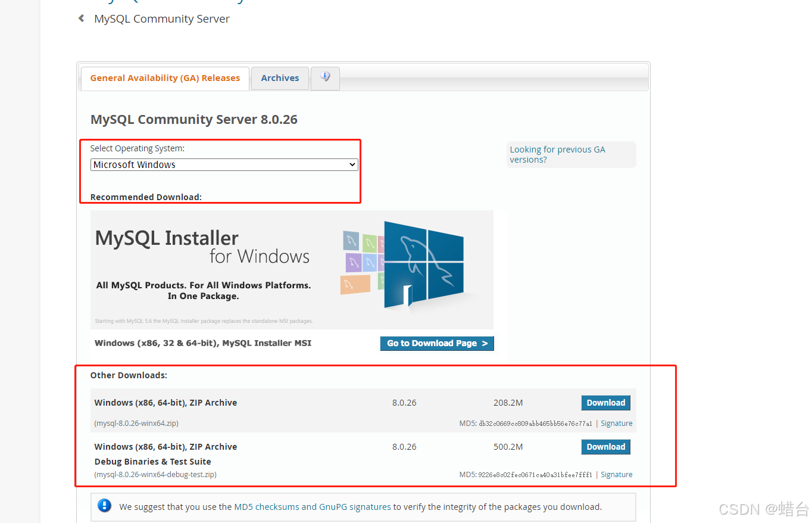
Task: Open Looking for previous GA versions link
Action: point(557,154)
